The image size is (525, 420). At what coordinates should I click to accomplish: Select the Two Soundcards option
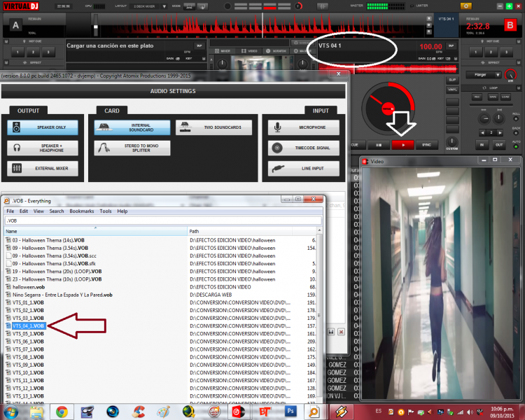click(213, 127)
